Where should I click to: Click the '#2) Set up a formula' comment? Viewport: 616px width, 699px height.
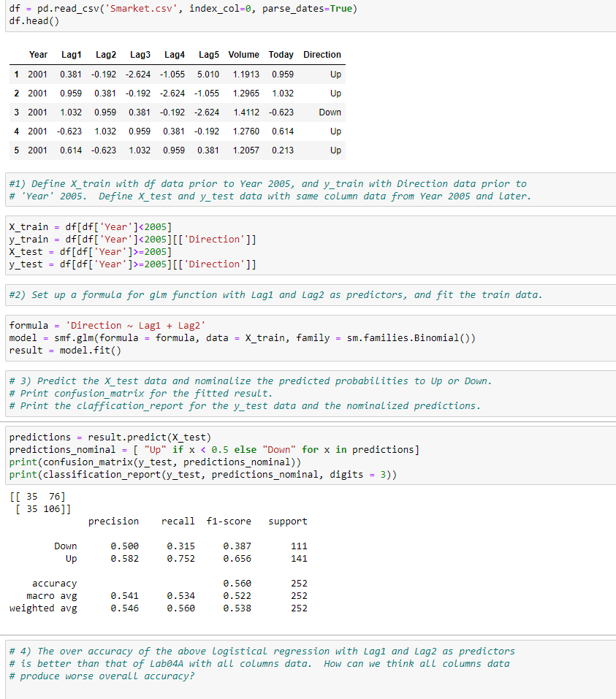[275, 294]
